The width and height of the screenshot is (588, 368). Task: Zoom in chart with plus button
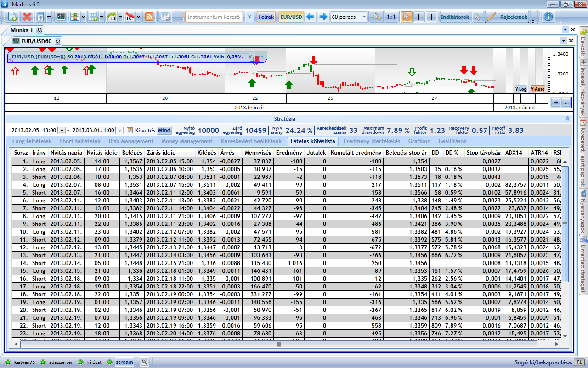[x=556, y=103]
